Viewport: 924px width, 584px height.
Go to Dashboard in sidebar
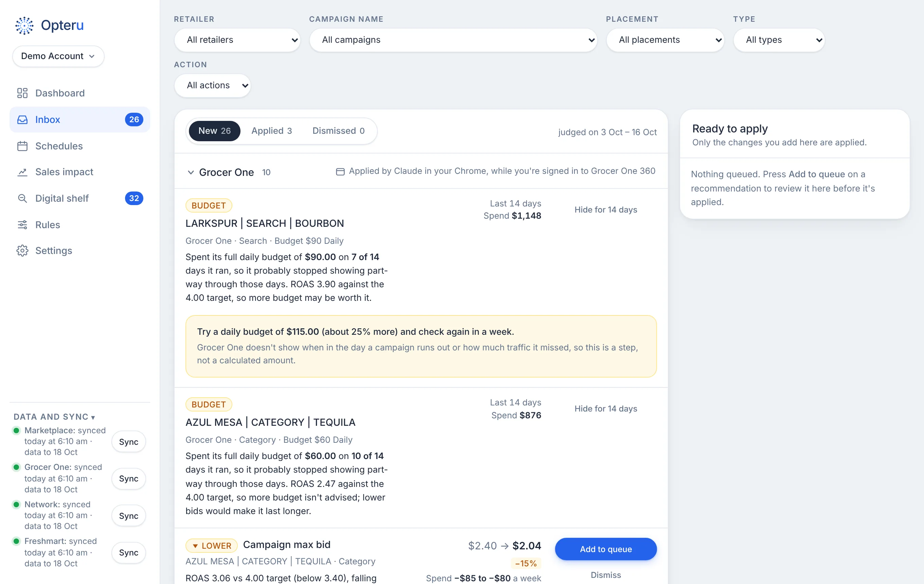point(80,93)
